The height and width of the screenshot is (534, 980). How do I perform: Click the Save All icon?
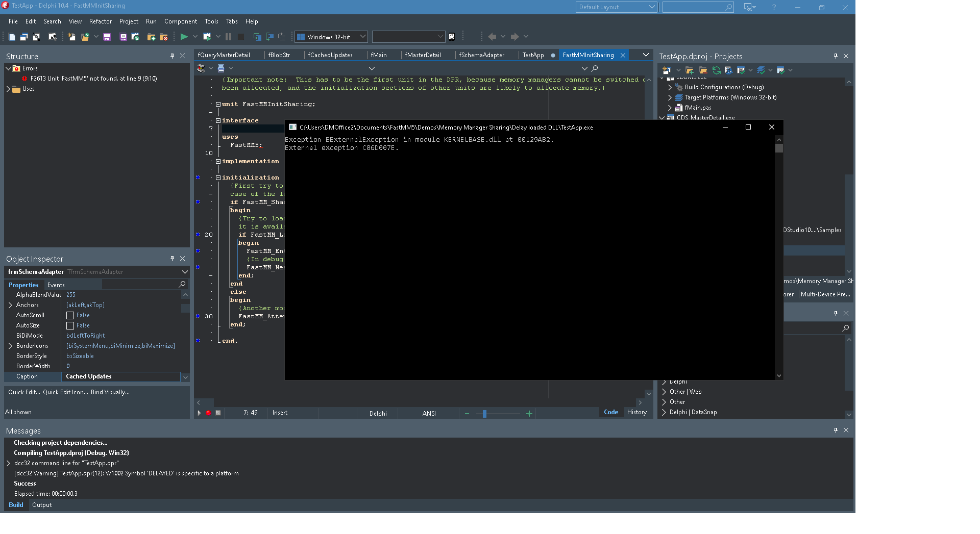click(x=123, y=37)
